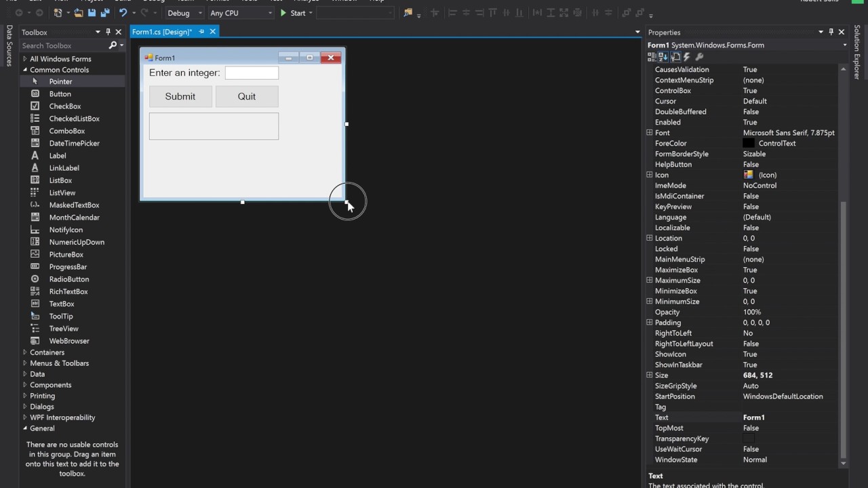Select the CheckBox control in Toolbox
This screenshot has height=488, width=868.
tap(65, 106)
